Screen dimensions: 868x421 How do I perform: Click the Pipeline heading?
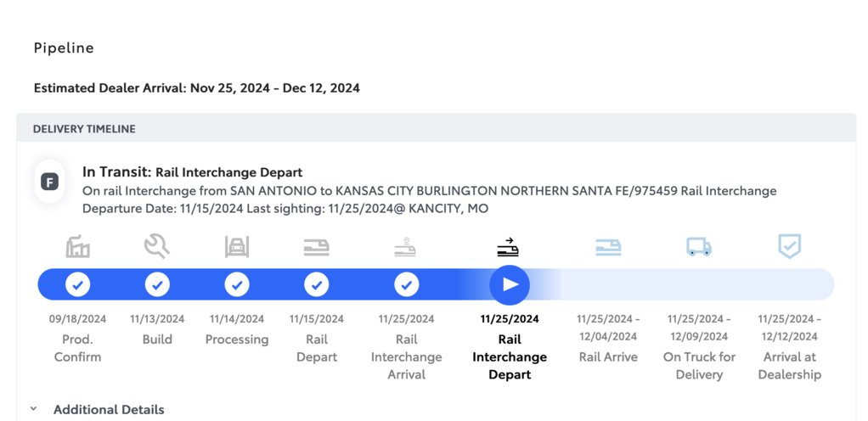pyautogui.click(x=64, y=48)
